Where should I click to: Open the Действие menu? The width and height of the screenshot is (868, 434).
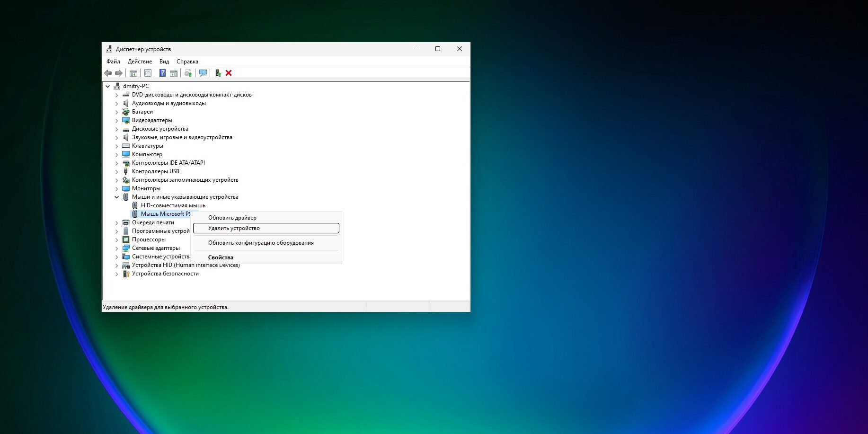(x=140, y=62)
